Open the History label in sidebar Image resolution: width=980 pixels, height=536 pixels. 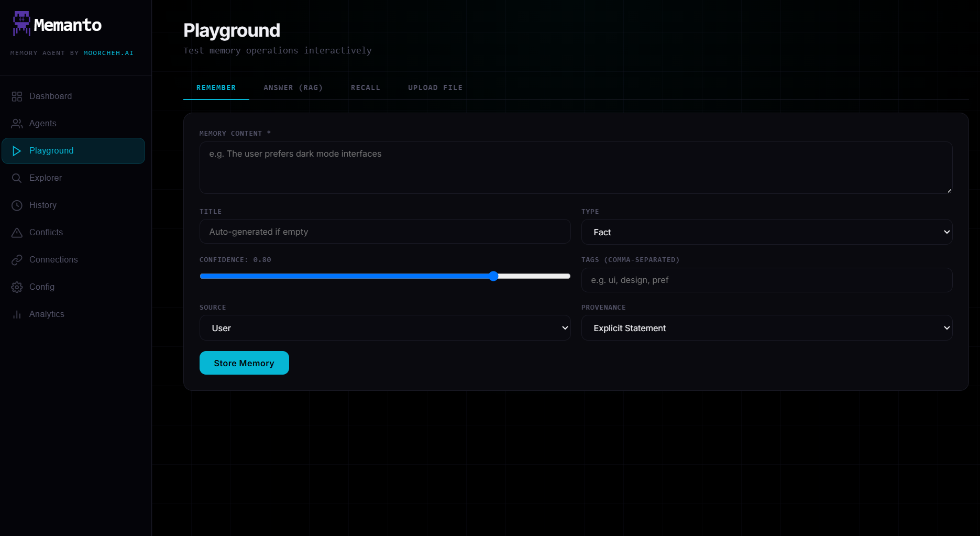[43, 205]
